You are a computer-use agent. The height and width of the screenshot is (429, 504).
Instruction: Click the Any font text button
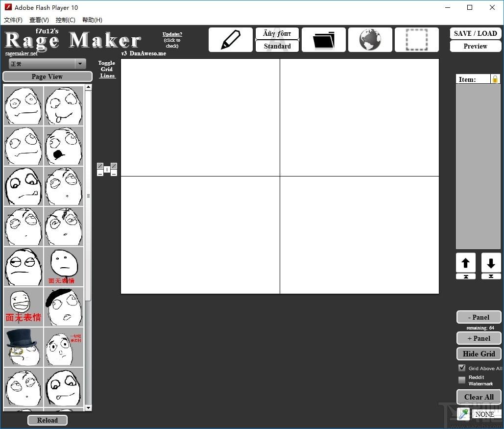click(277, 33)
